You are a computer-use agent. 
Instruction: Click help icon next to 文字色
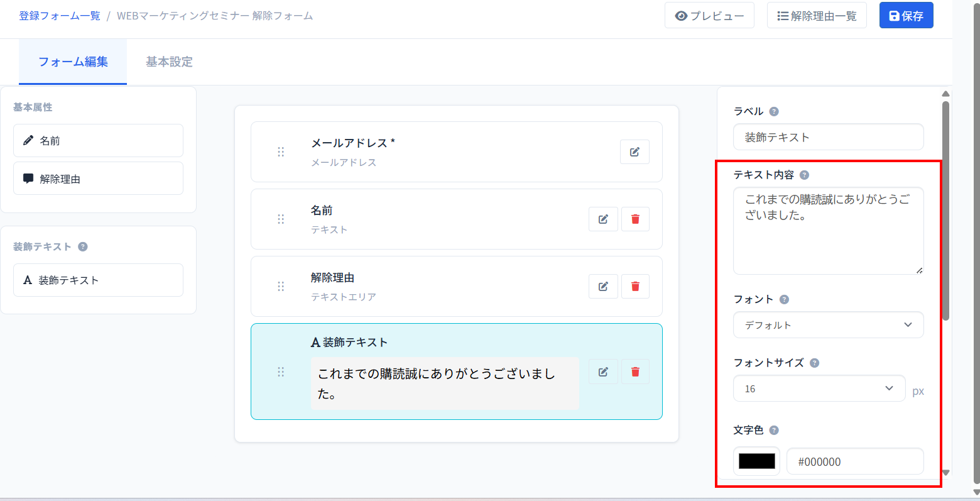click(x=774, y=431)
